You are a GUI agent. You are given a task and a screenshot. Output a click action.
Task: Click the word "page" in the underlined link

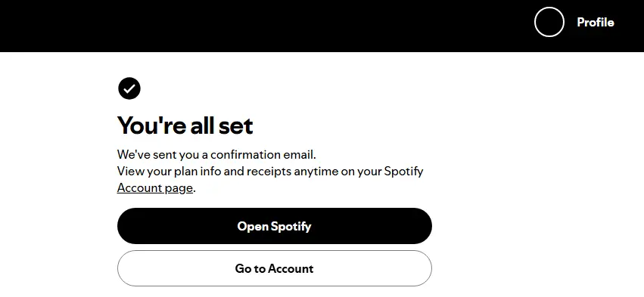pyautogui.click(x=179, y=188)
